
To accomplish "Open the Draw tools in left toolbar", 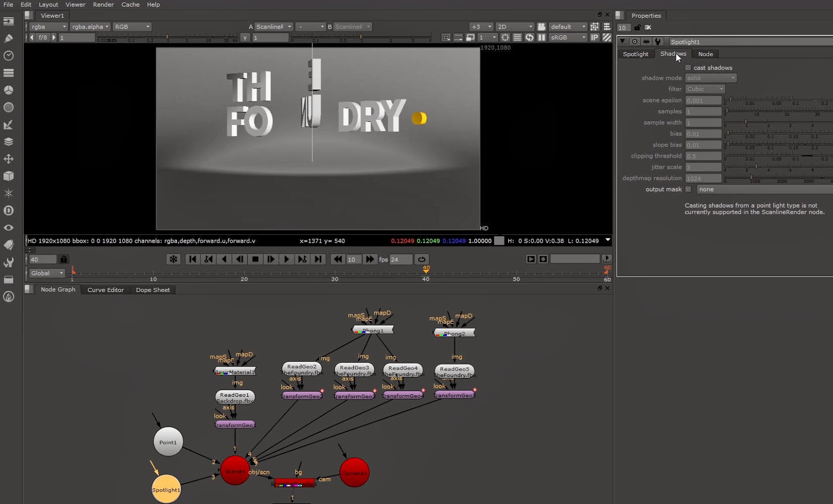I will [x=8, y=38].
